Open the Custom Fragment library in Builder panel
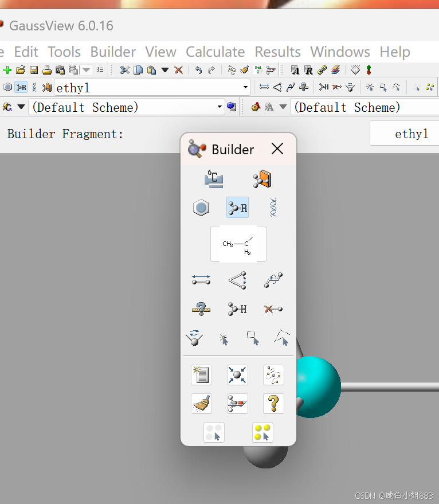The width and height of the screenshot is (439, 504). click(x=262, y=179)
